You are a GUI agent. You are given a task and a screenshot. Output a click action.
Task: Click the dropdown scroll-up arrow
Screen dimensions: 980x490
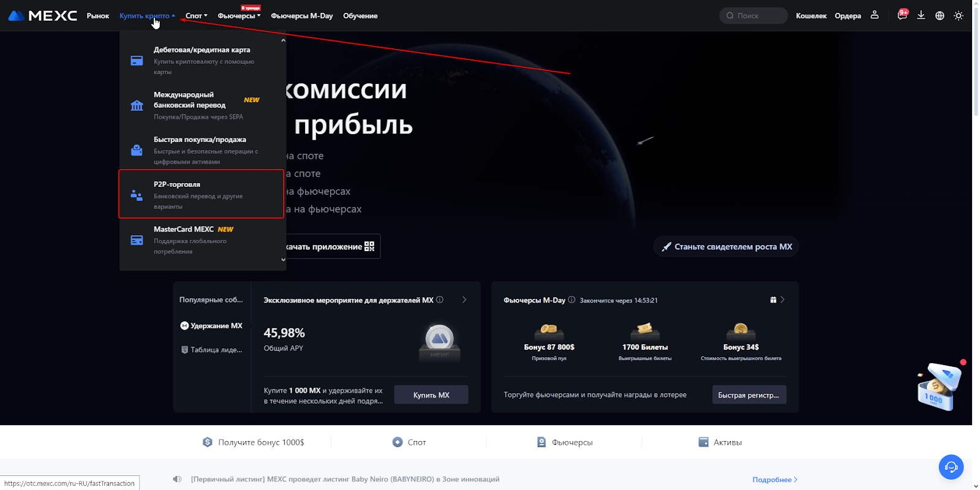click(x=283, y=40)
